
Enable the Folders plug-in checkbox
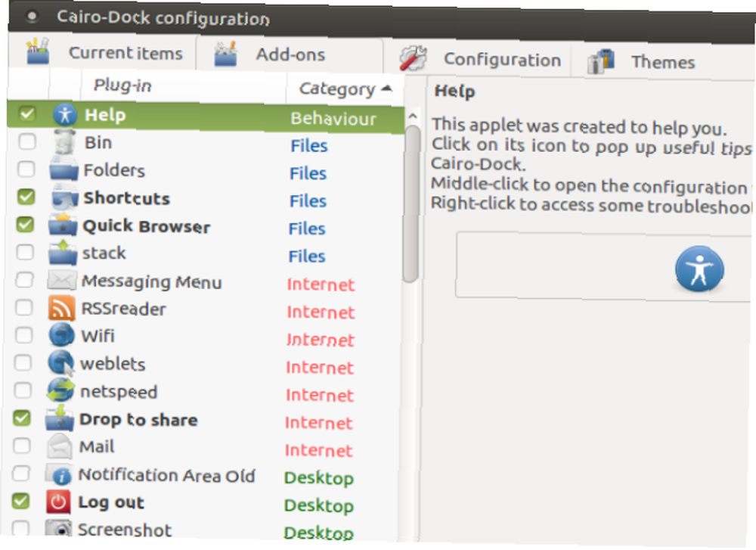pos(26,169)
